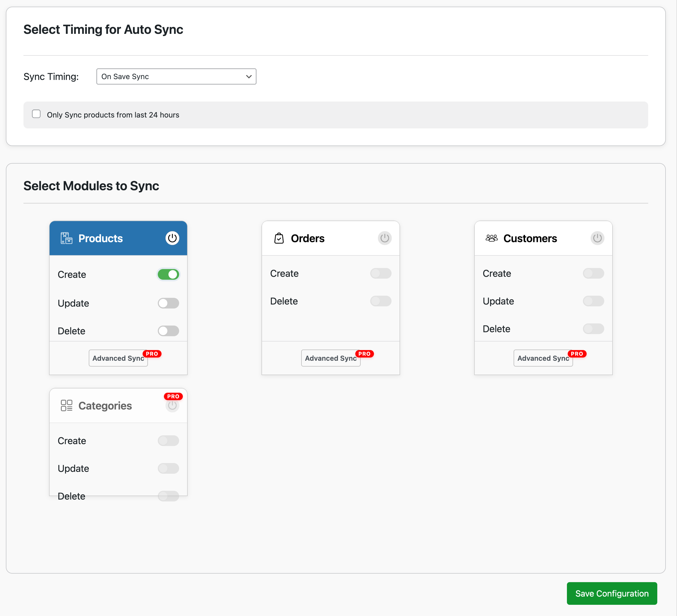Enable the Products Delete toggle
The image size is (677, 616).
click(168, 331)
